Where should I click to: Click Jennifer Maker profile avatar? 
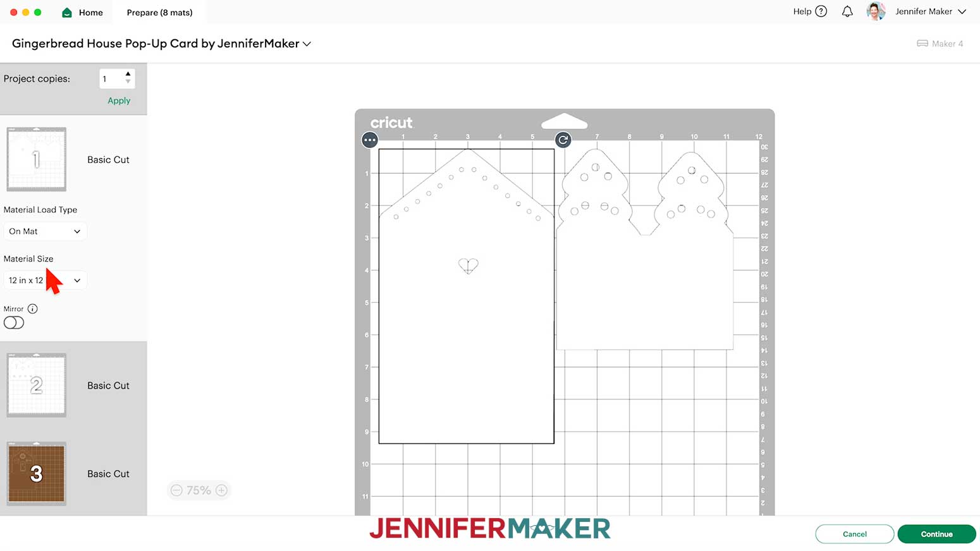click(876, 11)
